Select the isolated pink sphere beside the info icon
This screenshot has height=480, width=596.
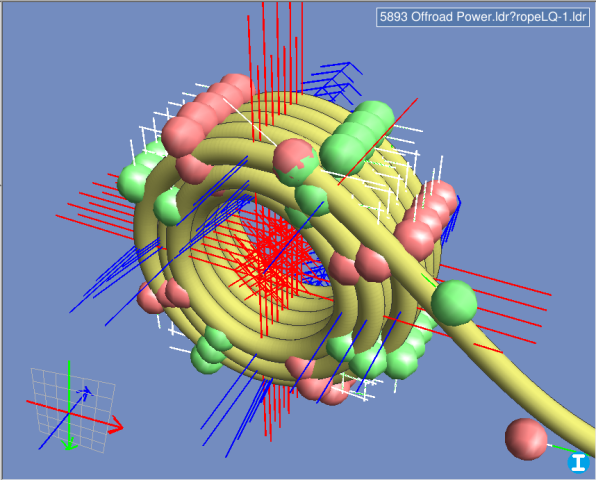(526, 439)
